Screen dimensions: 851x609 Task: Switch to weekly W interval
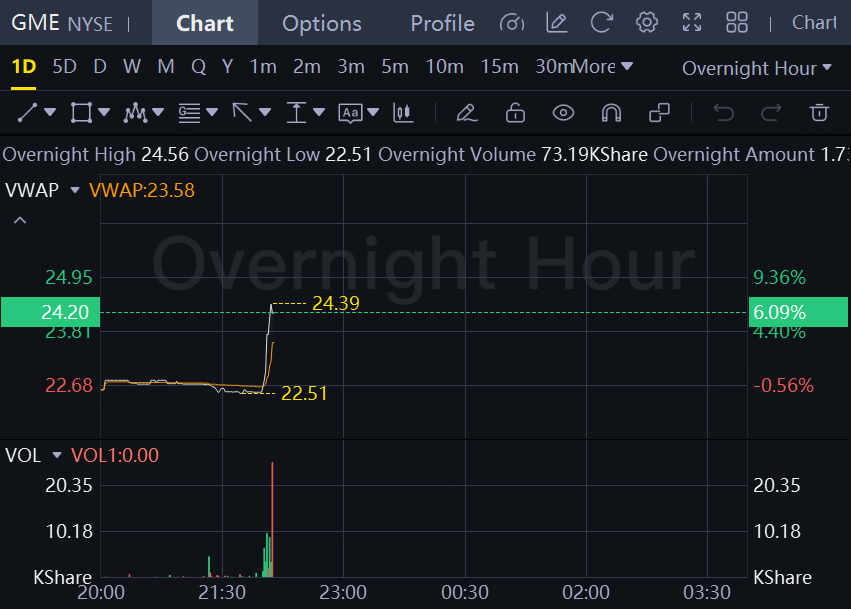[x=132, y=67]
